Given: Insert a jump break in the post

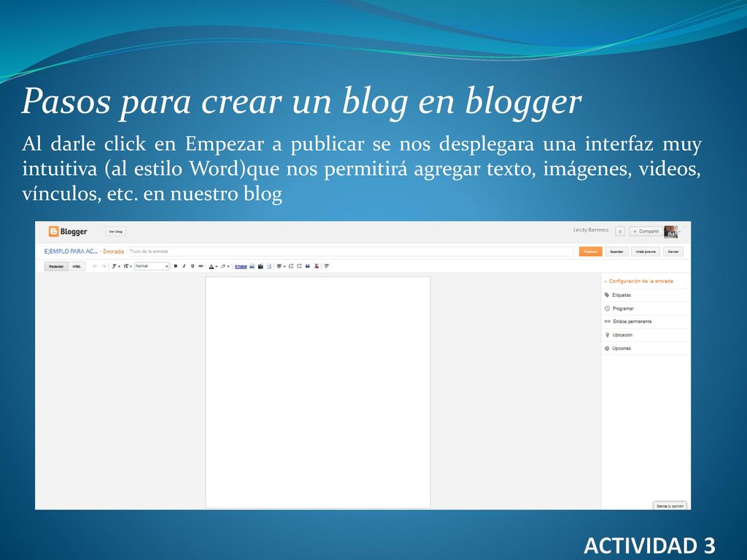Looking at the screenshot, I should (x=269, y=266).
